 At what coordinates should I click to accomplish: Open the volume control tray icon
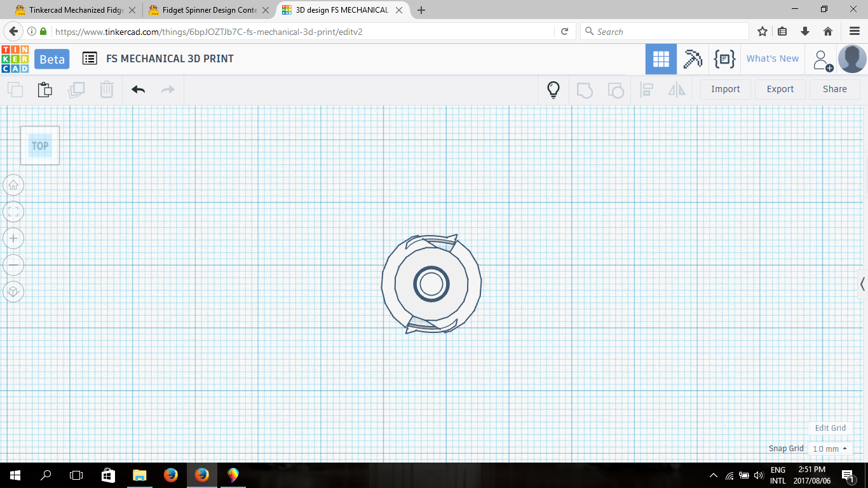758,475
